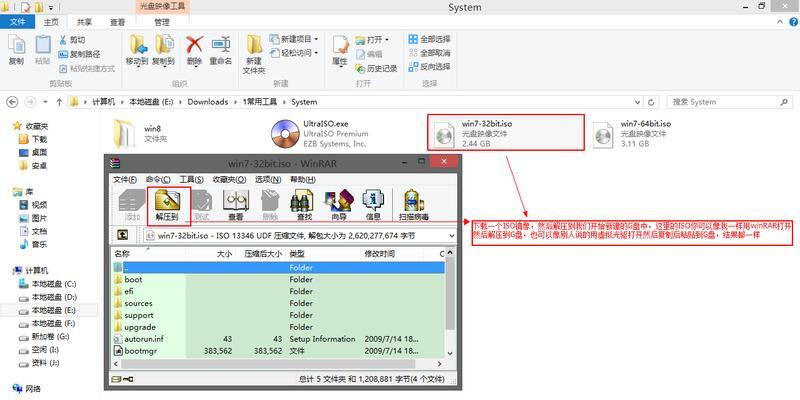
Task: Open WinRAR's 收藏夹(O) menu
Action: tap(229, 180)
